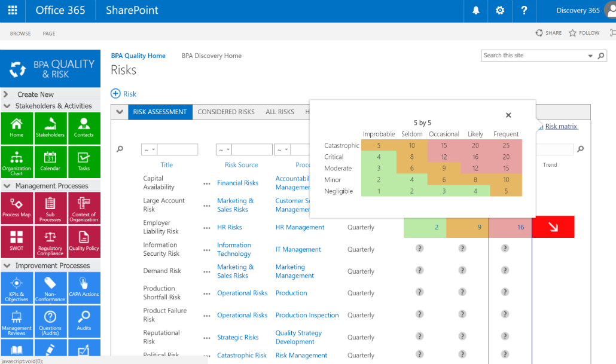Open the Stakeholders tile
The image size is (616, 364).
pos(50,129)
